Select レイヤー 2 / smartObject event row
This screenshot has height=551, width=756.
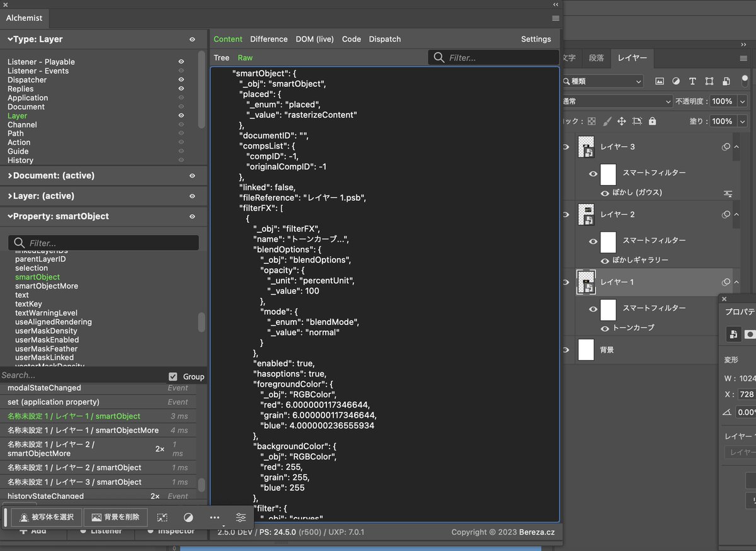click(x=98, y=467)
